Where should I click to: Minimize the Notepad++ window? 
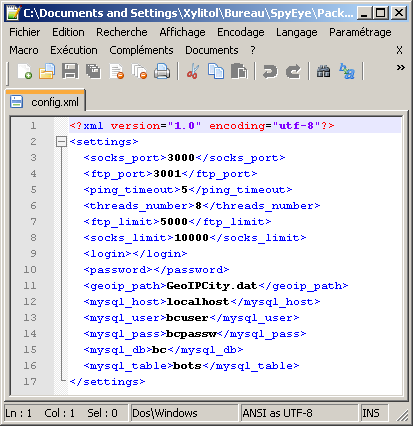(364, 13)
